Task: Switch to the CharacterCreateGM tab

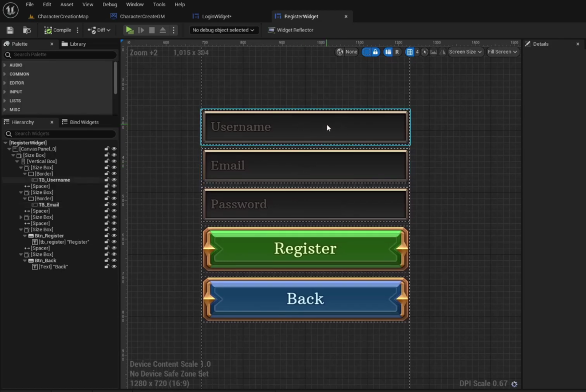Action: point(142,17)
